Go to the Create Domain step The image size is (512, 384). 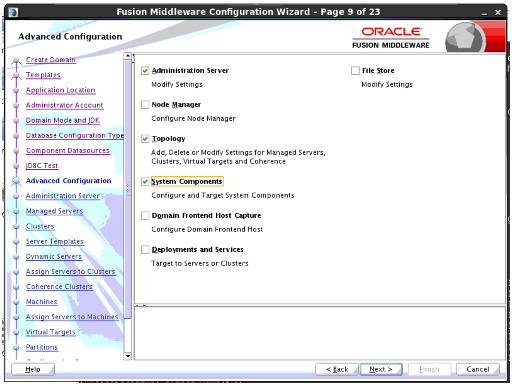point(51,60)
